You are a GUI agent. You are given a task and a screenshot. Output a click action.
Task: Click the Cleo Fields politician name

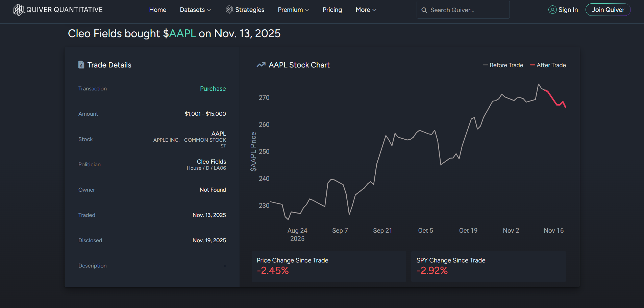(x=211, y=162)
